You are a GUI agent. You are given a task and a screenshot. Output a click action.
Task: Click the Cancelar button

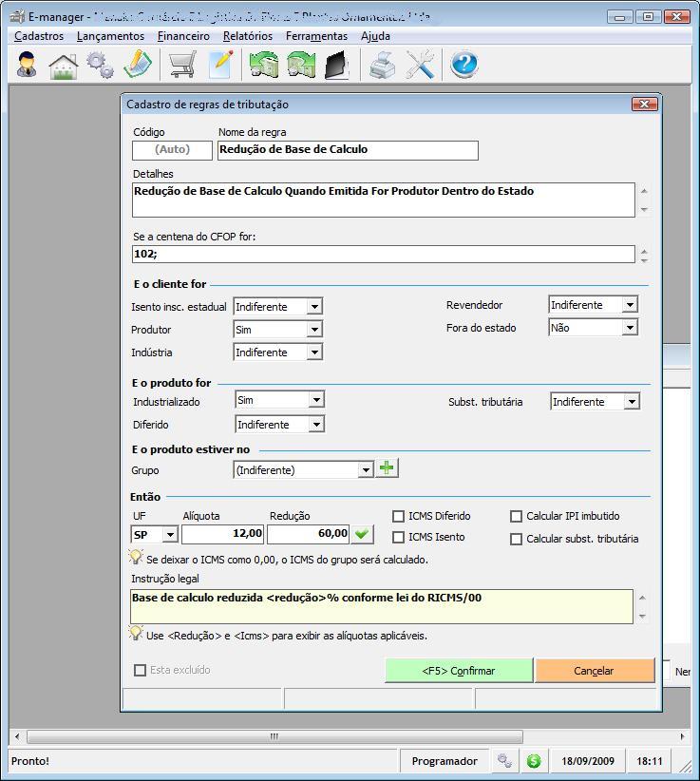coord(594,671)
